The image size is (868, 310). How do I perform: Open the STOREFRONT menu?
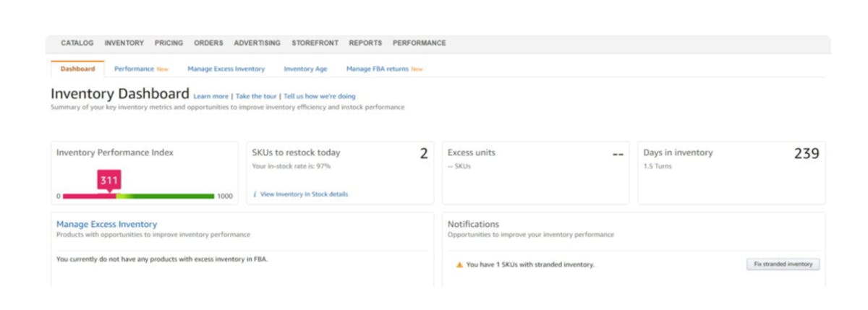(315, 43)
